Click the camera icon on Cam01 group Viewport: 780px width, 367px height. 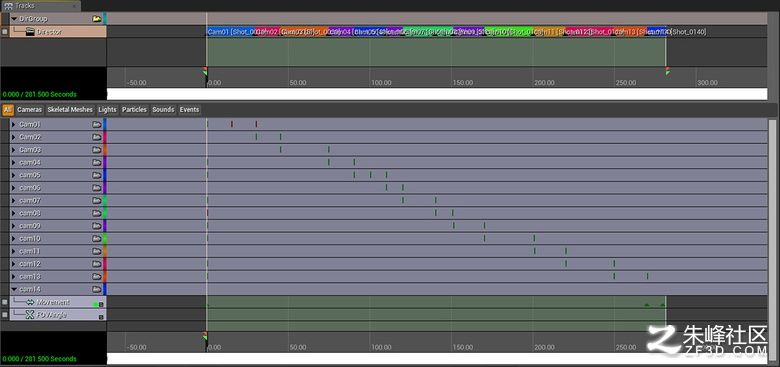click(x=97, y=124)
